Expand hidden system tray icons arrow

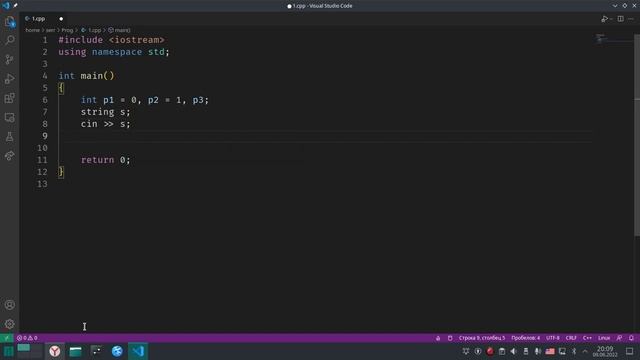(585, 351)
